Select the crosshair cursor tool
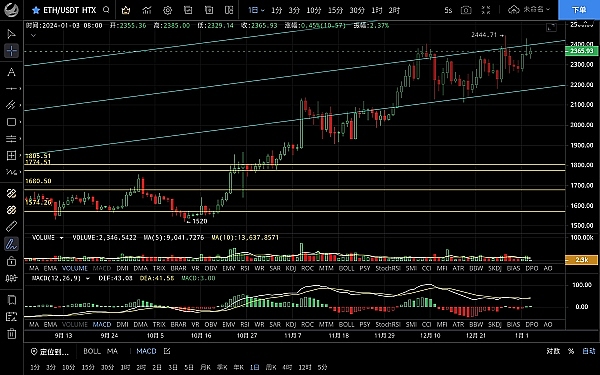This screenshot has width=600, height=375. click(x=11, y=51)
